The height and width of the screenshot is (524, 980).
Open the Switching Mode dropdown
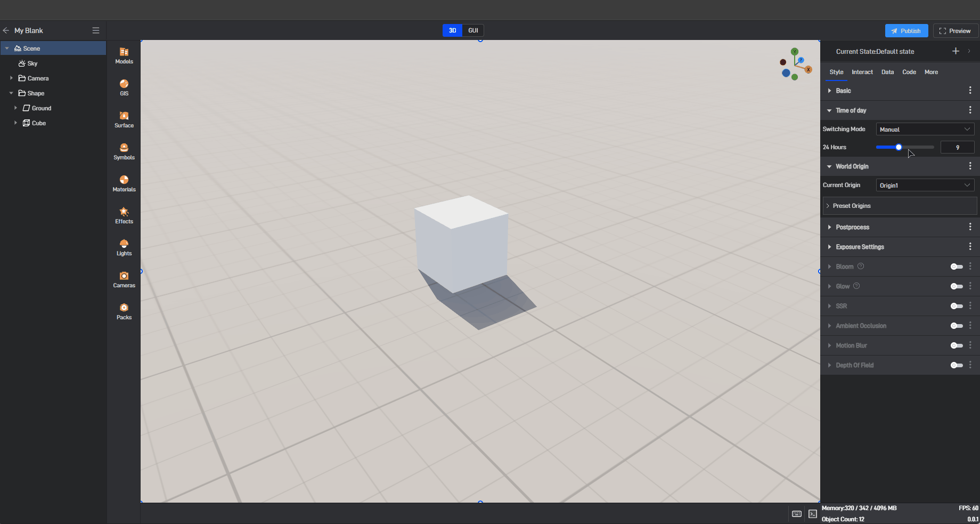pyautogui.click(x=925, y=129)
